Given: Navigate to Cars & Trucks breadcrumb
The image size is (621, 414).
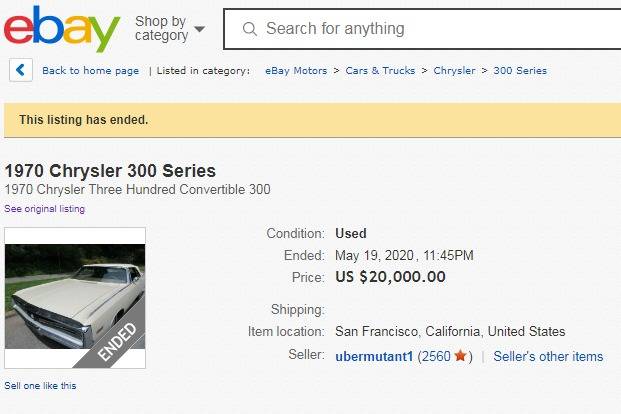Looking at the screenshot, I should pyautogui.click(x=380, y=71).
